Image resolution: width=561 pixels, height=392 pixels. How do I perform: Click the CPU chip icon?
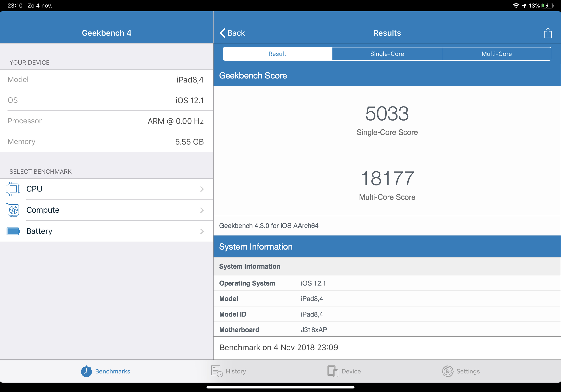click(x=13, y=189)
